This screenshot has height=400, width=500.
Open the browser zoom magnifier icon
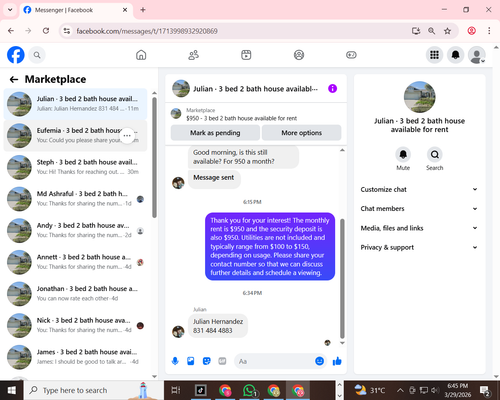(x=431, y=31)
